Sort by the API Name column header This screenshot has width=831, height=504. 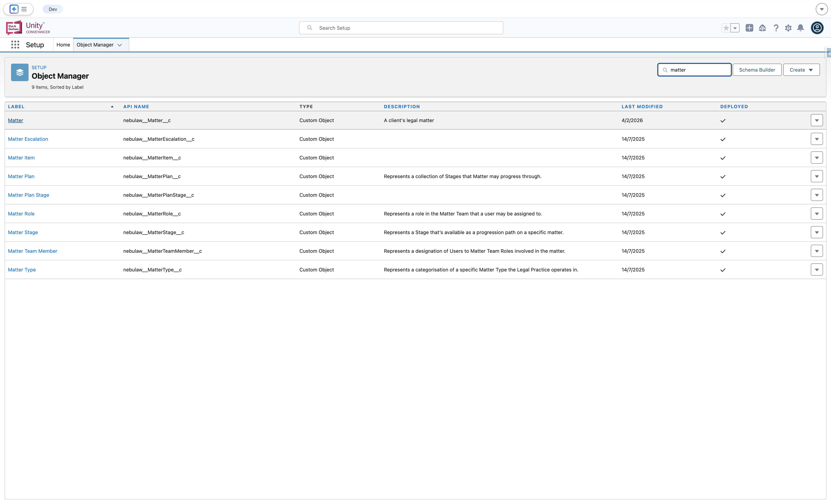coord(136,106)
